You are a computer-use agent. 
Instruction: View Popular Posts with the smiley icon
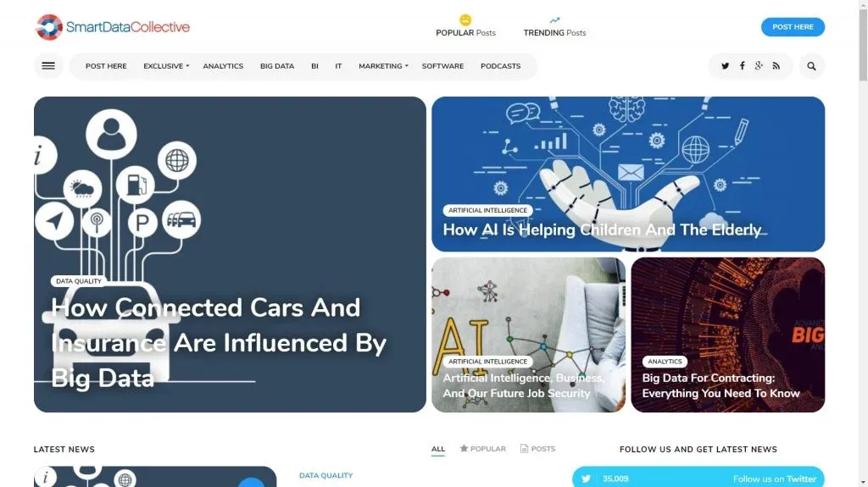pos(465,26)
